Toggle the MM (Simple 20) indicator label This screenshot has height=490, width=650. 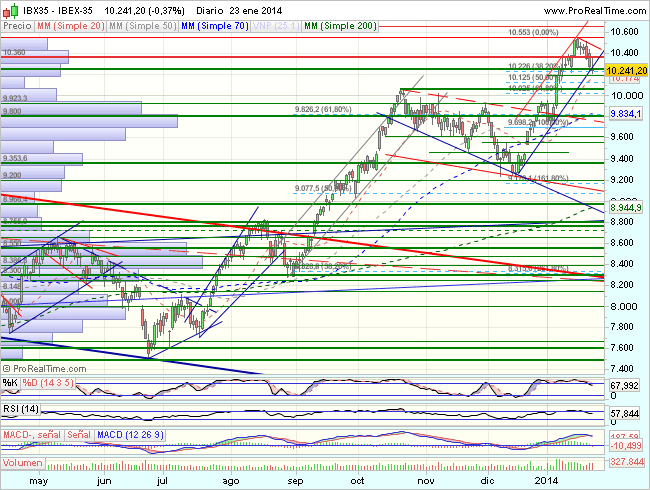click(70, 26)
